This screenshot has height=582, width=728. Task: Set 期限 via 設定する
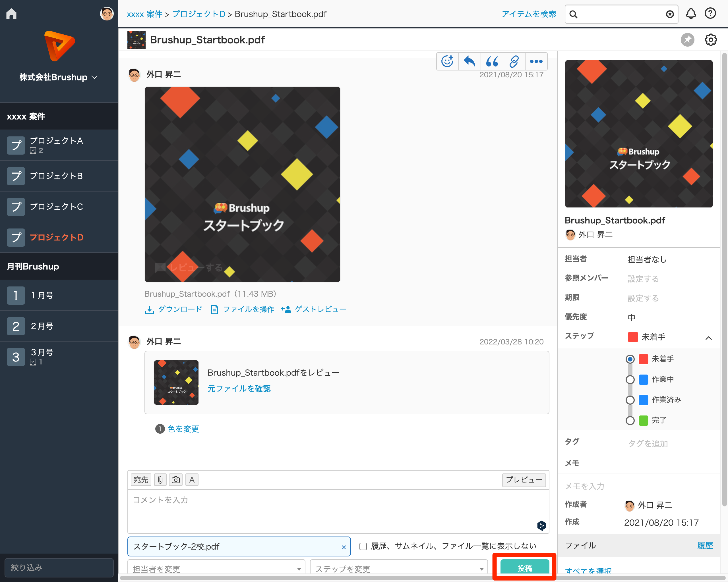(x=643, y=298)
